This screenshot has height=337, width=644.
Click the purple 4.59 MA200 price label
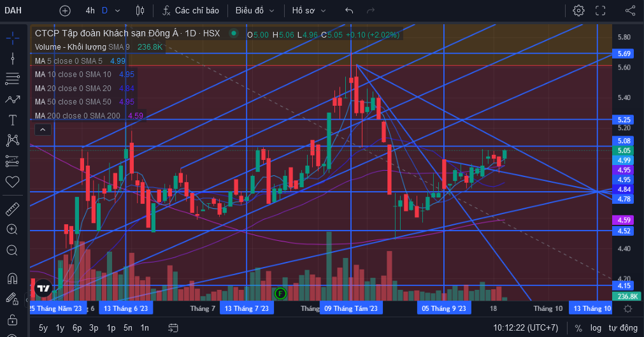click(624, 220)
